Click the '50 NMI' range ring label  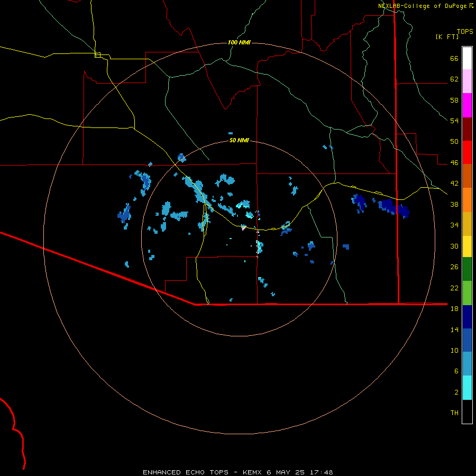(239, 140)
